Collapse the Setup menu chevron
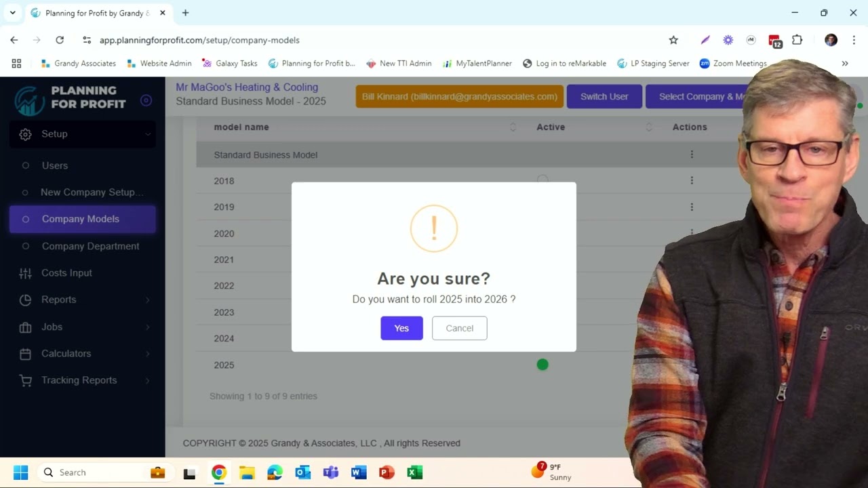 [x=148, y=134]
